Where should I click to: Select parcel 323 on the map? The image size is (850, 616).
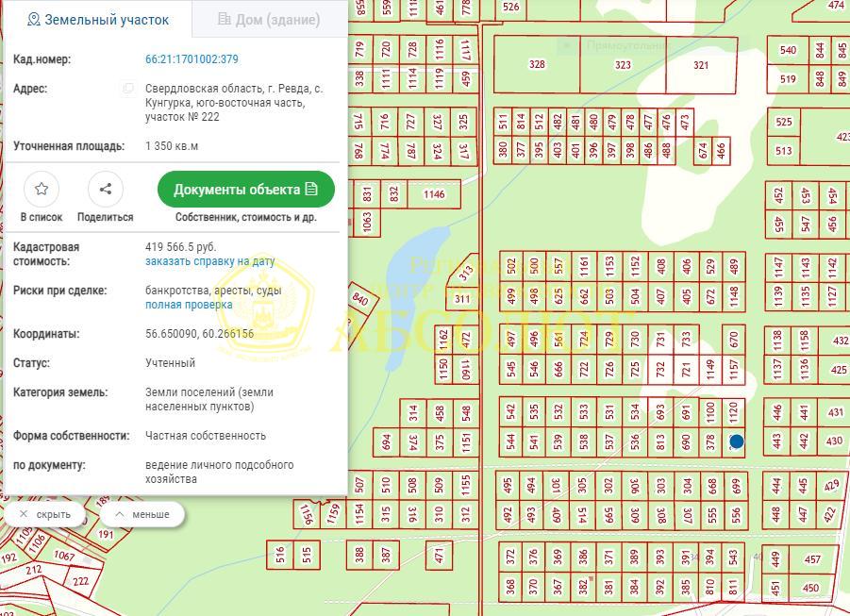pos(623,65)
